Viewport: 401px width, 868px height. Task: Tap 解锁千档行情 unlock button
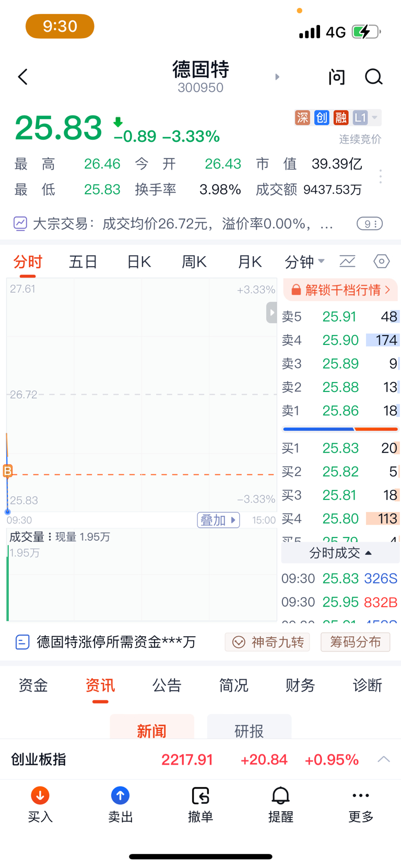(x=341, y=290)
